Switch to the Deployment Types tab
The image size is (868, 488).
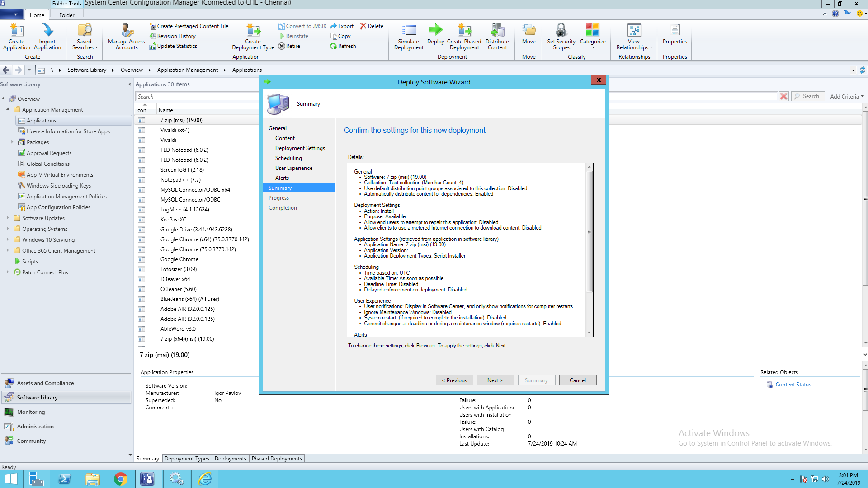tap(187, 458)
